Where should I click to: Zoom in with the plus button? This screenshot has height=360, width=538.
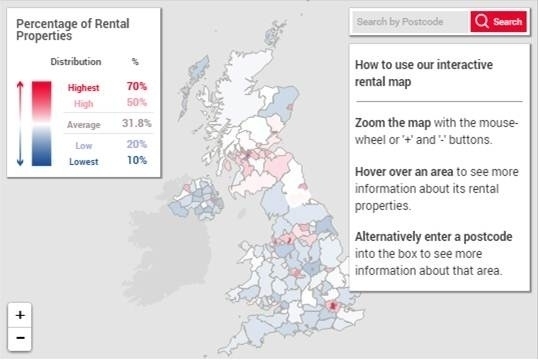coord(20,315)
